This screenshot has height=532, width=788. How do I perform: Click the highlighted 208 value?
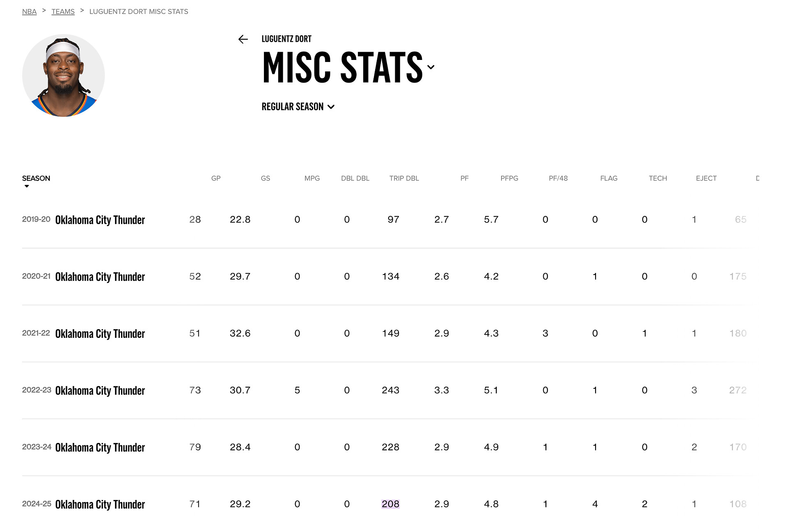[390, 504]
